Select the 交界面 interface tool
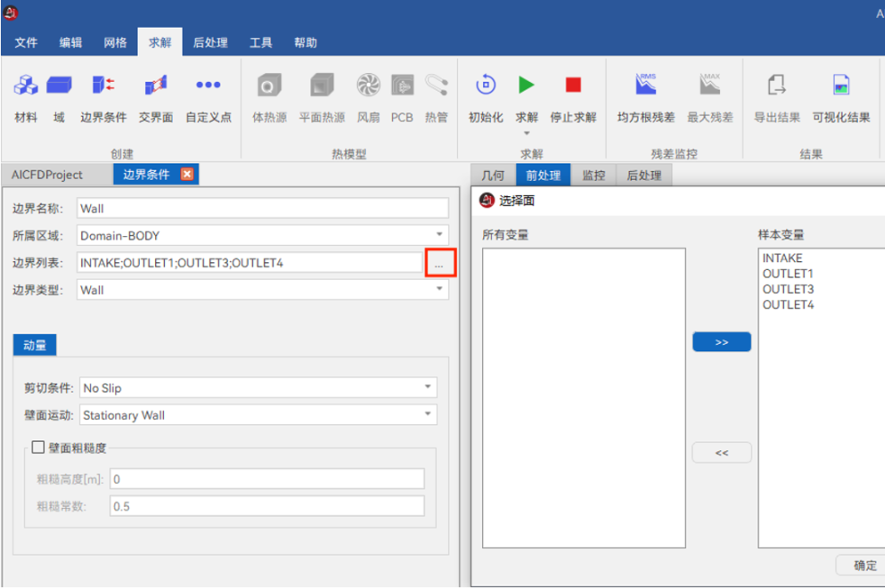The image size is (885, 588). click(156, 86)
